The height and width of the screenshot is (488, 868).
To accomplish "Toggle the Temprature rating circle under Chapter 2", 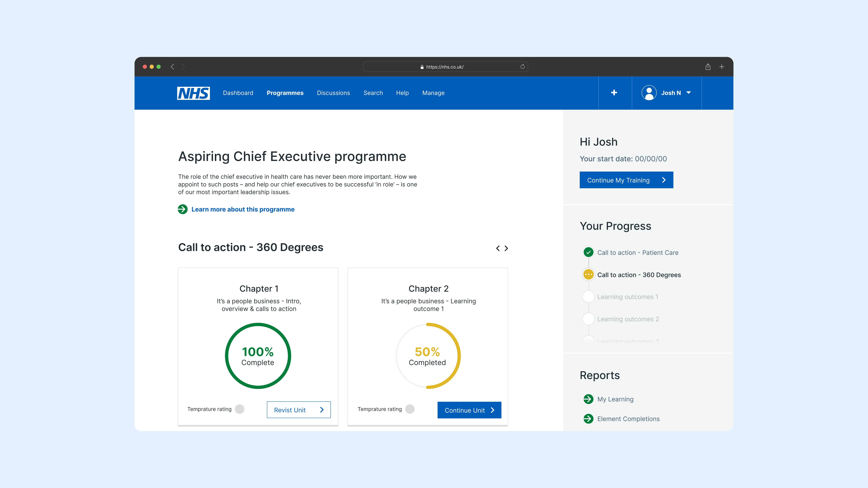I will click(410, 409).
